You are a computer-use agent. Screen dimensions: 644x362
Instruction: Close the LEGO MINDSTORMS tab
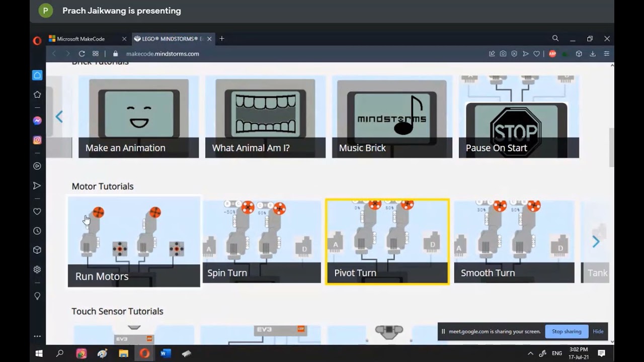(210, 39)
